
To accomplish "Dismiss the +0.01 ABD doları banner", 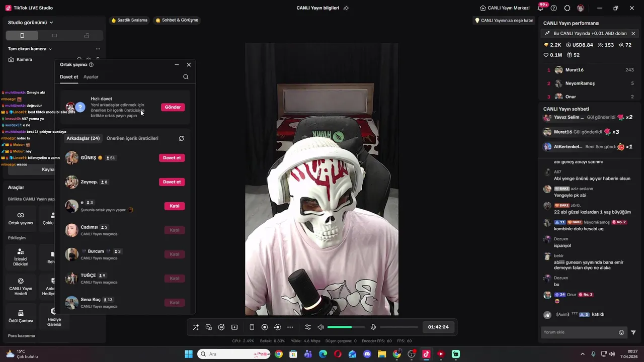I will coord(633,33).
